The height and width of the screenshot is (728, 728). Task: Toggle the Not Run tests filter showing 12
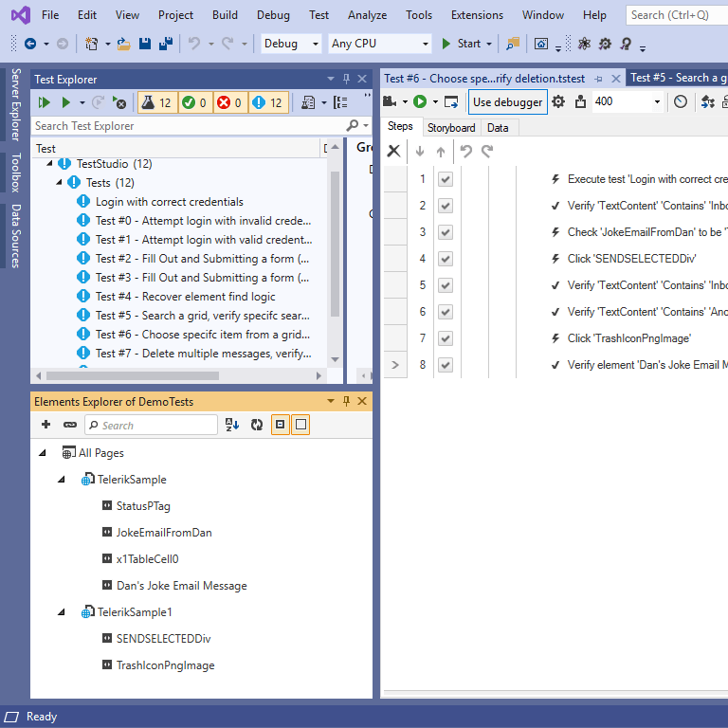point(269,102)
